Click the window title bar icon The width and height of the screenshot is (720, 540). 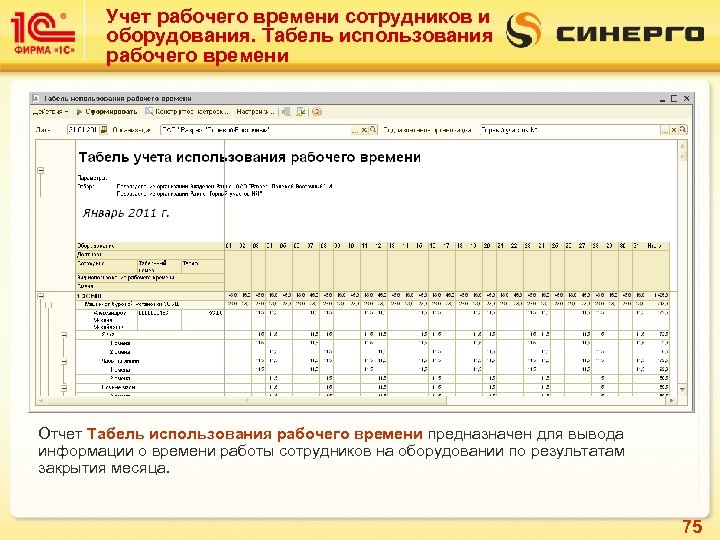(36, 99)
